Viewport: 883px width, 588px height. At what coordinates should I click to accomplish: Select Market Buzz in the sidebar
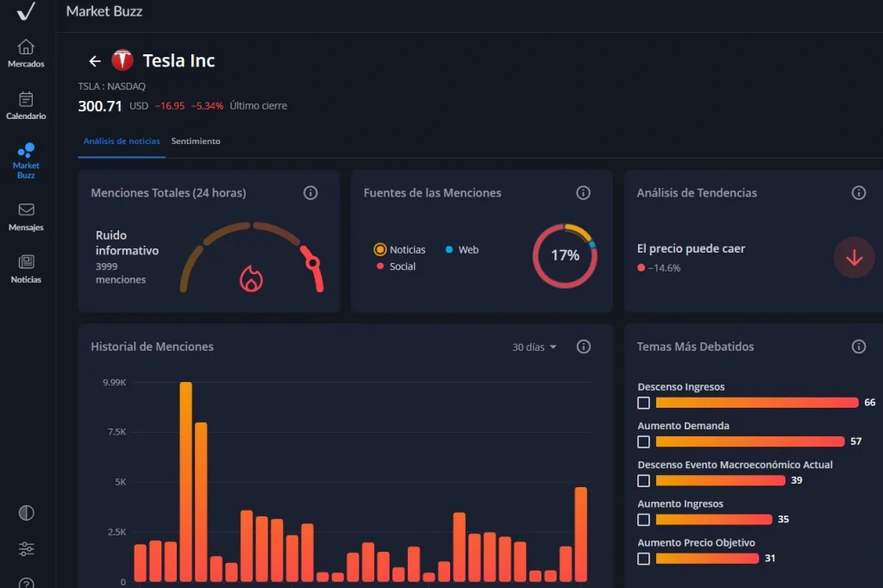tap(26, 161)
